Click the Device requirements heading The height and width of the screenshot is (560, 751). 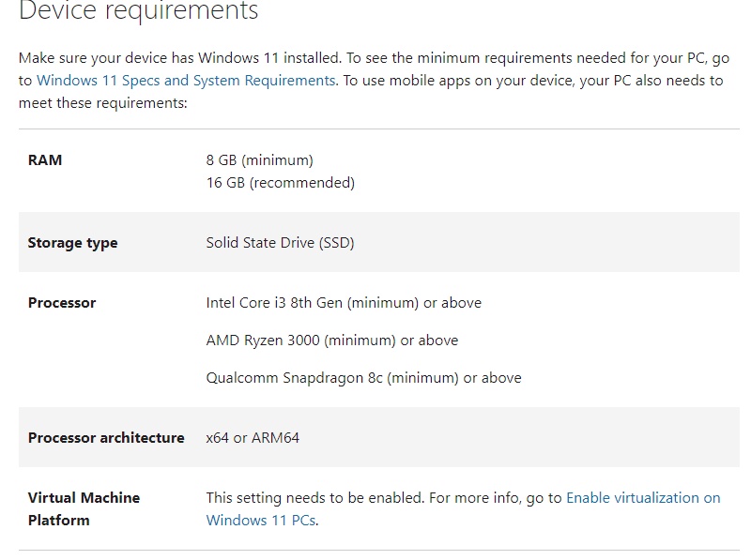pos(138,9)
